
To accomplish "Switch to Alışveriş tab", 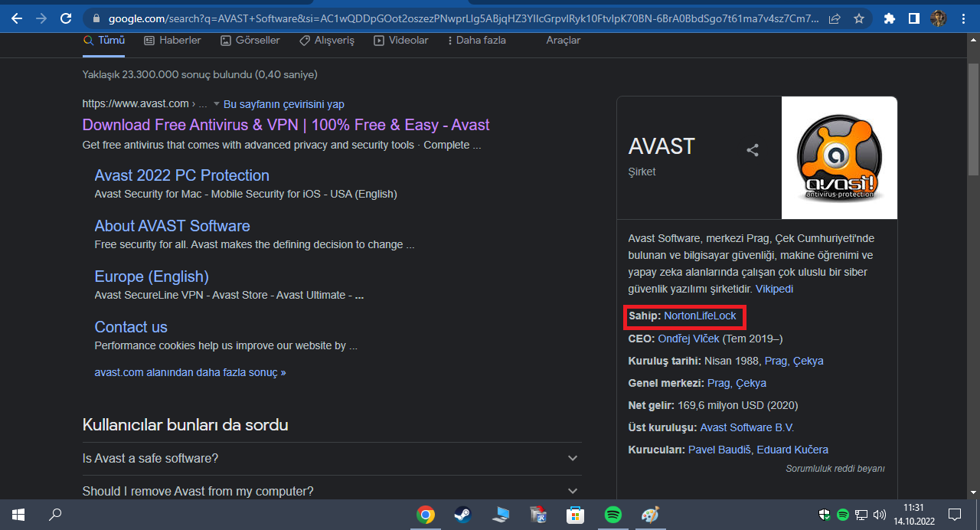I will [x=327, y=40].
